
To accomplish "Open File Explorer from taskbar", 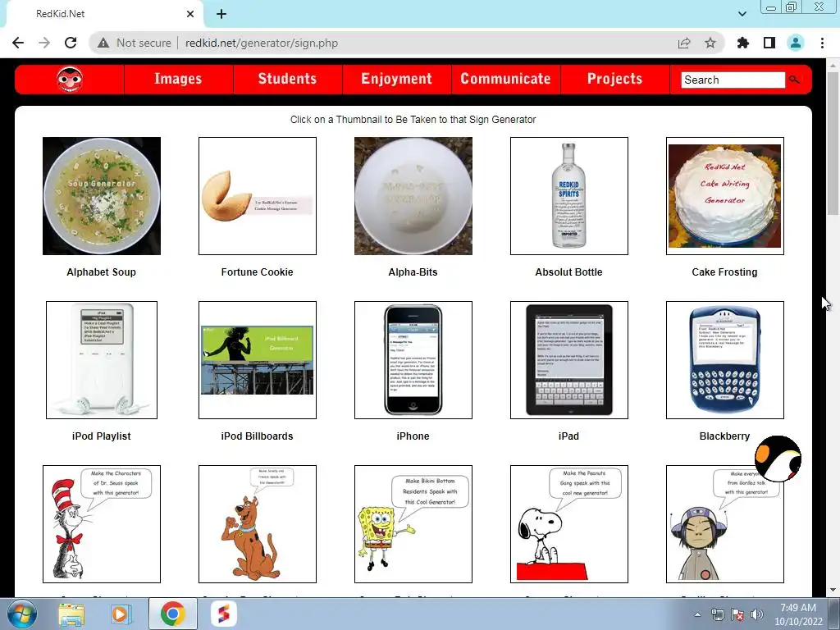I will (x=71, y=614).
